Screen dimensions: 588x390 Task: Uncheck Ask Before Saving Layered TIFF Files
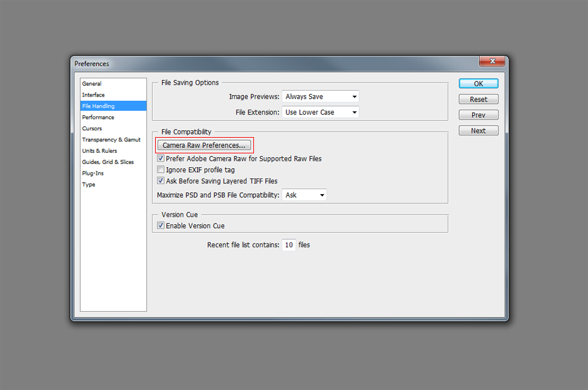pyautogui.click(x=161, y=180)
